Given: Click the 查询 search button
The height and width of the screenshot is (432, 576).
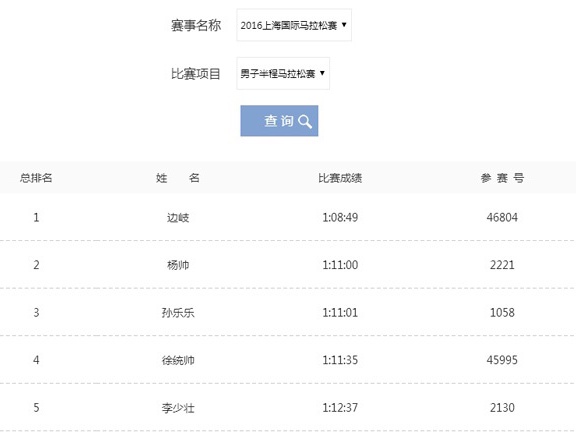Looking at the screenshot, I should (279, 121).
